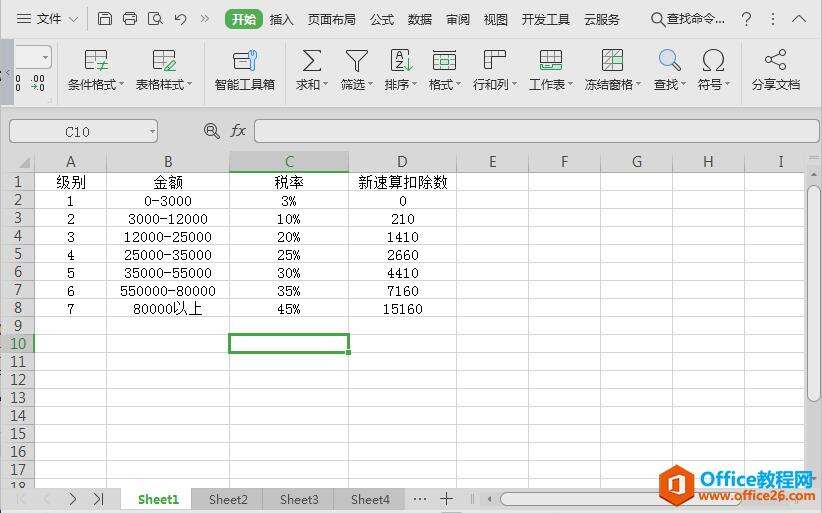
Task: Add a new sheet with plus button
Action: tap(446, 499)
